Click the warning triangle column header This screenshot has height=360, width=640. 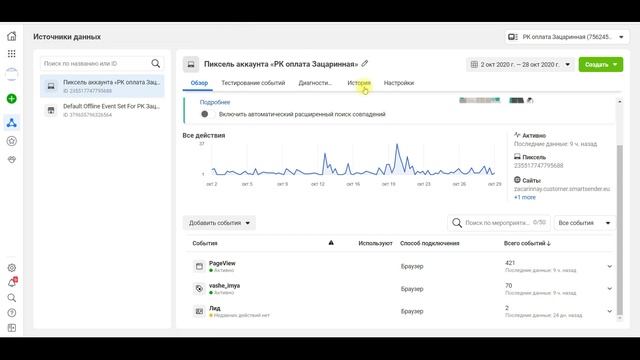331,243
